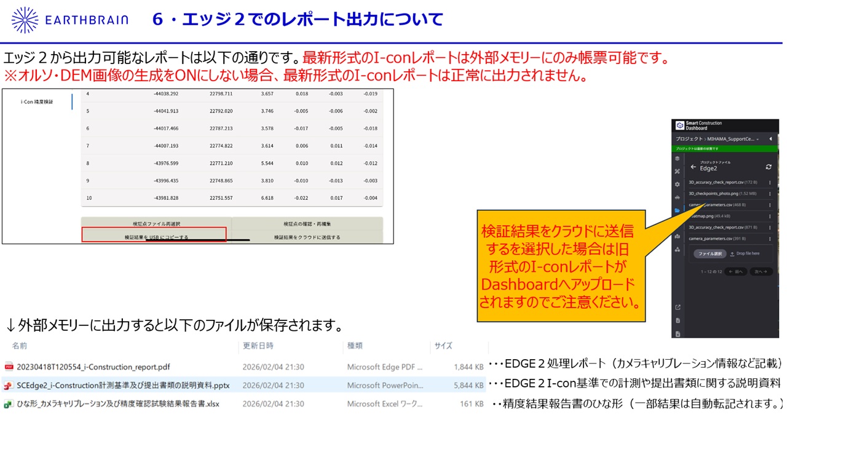This screenshot has width=868, height=473.
Task: Open more options for heatmap.png
Action: point(770,217)
